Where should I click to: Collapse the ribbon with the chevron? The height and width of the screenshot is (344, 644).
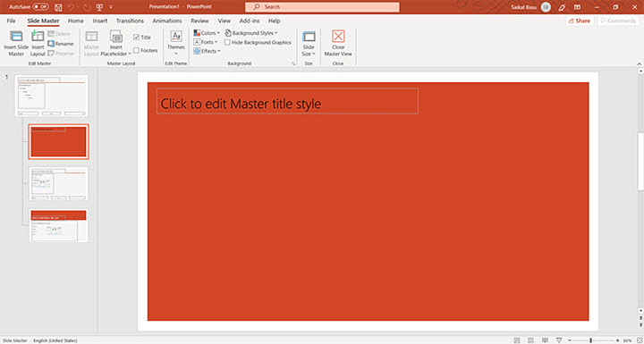[639, 63]
